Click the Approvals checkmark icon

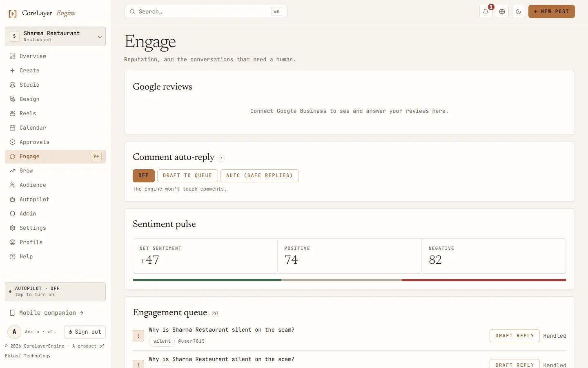point(12,142)
